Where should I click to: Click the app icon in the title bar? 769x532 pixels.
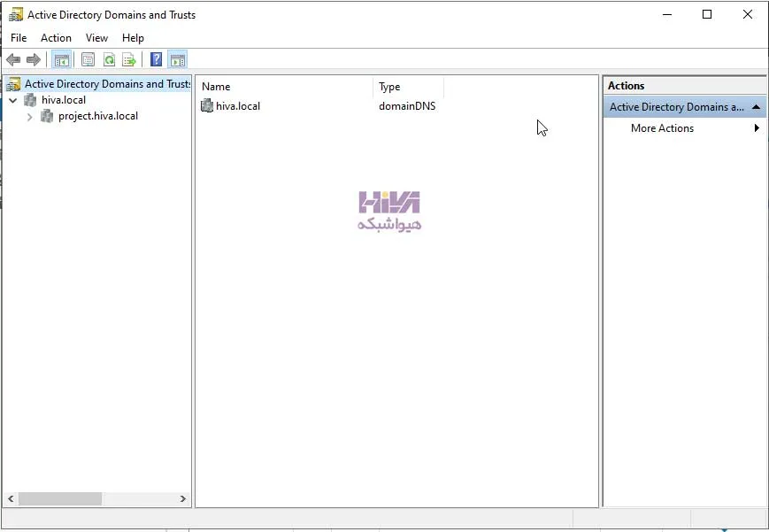[x=16, y=15]
